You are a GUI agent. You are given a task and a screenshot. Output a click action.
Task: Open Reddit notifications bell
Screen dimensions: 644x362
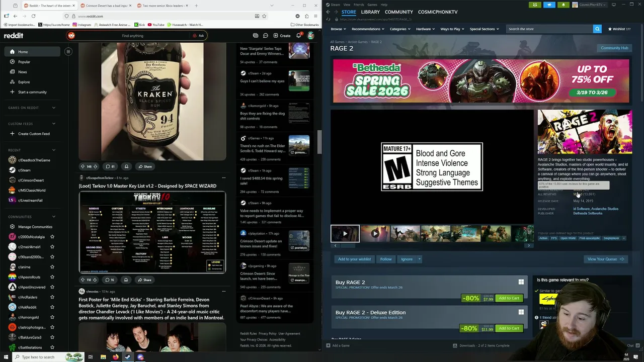[x=298, y=36]
